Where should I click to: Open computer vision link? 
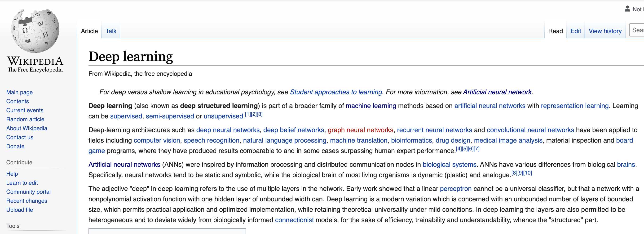157,140
